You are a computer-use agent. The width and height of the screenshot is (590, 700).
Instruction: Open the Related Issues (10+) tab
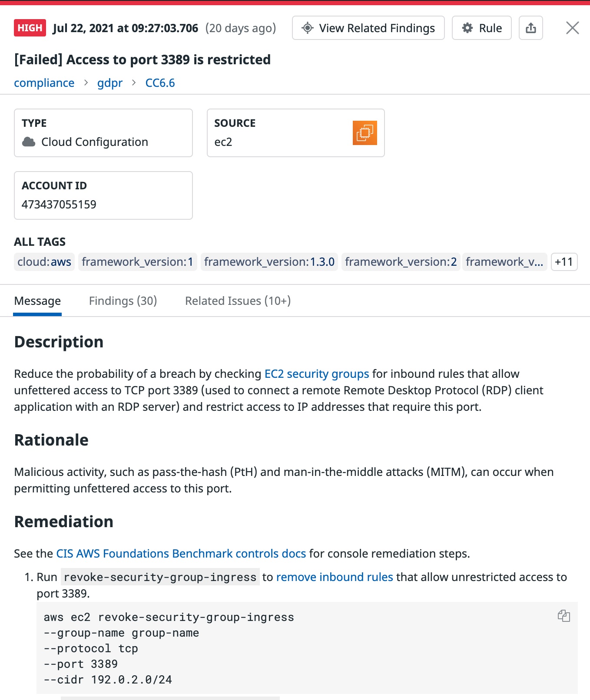[x=238, y=301]
